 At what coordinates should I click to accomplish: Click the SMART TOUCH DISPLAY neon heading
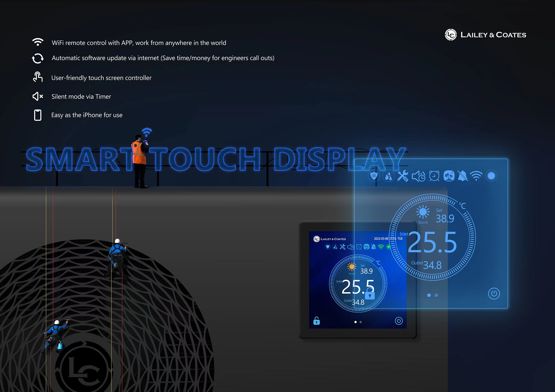pyautogui.click(x=216, y=159)
